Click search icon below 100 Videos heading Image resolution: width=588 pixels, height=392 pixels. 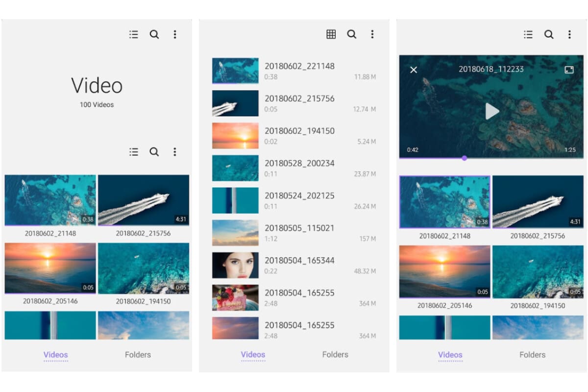pyautogui.click(x=154, y=152)
